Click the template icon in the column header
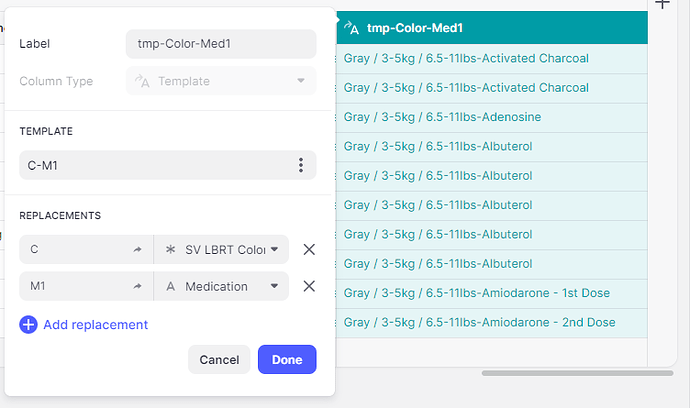This screenshot has height=408, width=690. point(351,28)
